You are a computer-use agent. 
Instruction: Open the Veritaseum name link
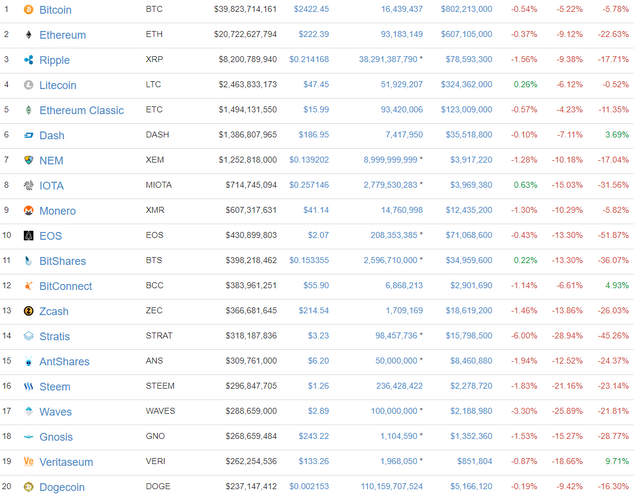point(66,462)
